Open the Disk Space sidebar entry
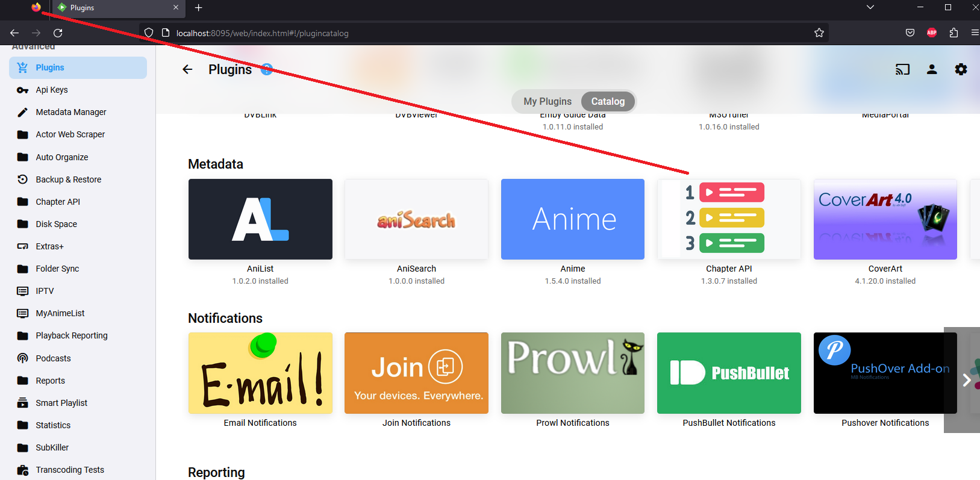This screenshot has height=480, width=980. point(78,224)
